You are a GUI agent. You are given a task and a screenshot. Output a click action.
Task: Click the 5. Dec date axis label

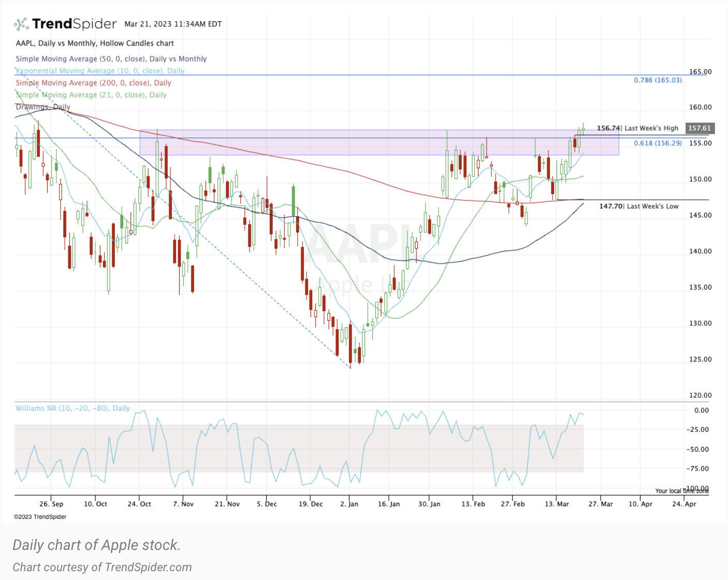tap(267, 504)
